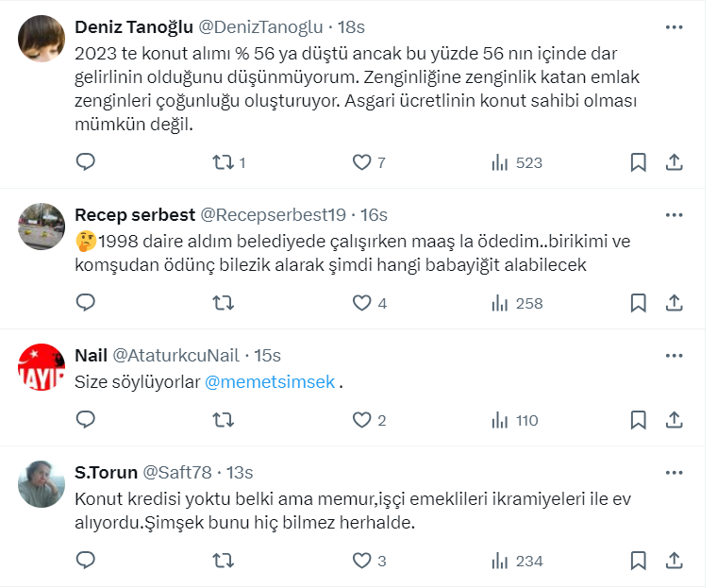This screenshot has height=588, width=717.
Task: Like Deniz Tanoğlu's tweet
Action: [361, 162]
